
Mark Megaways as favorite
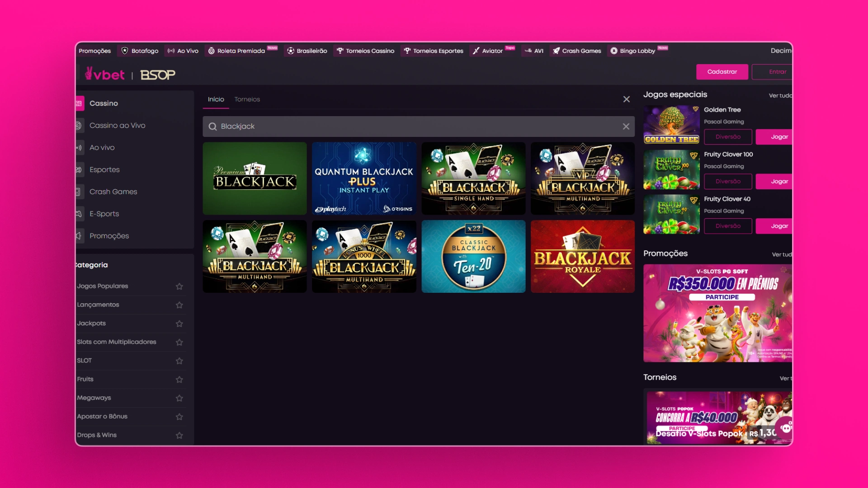point(179,398)
